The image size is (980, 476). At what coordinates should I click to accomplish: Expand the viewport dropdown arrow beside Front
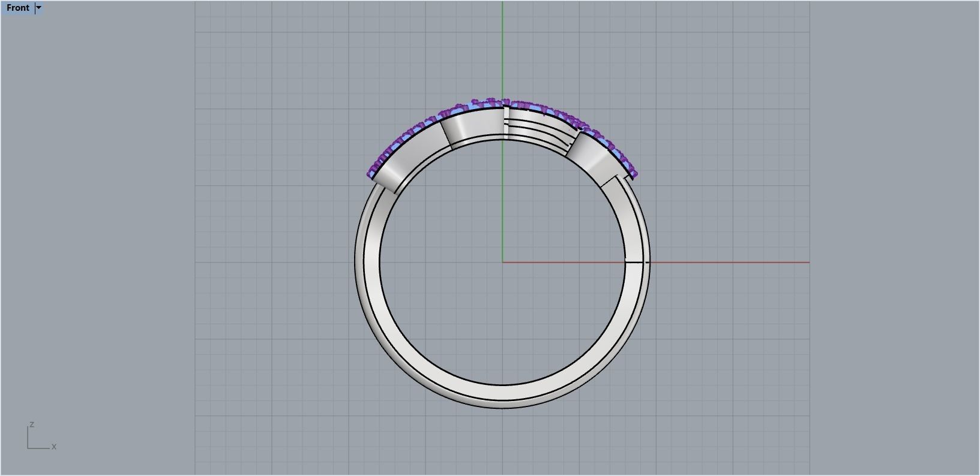coord(39,8)
